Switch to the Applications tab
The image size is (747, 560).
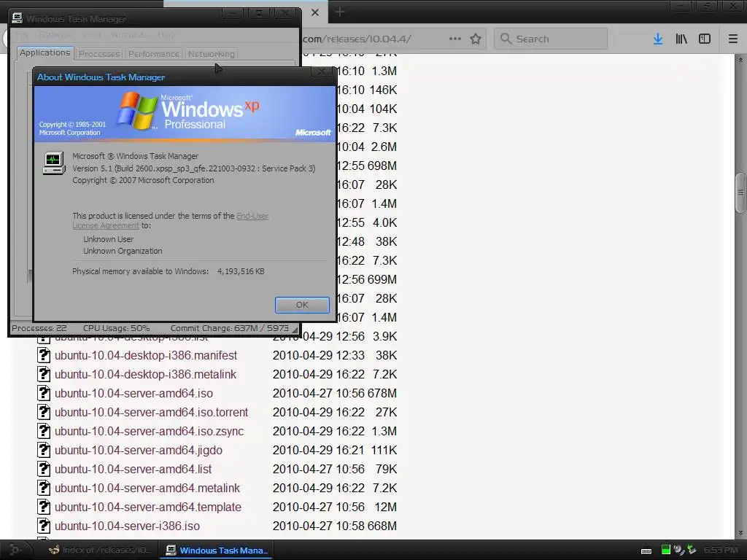[x=44, y=52]
